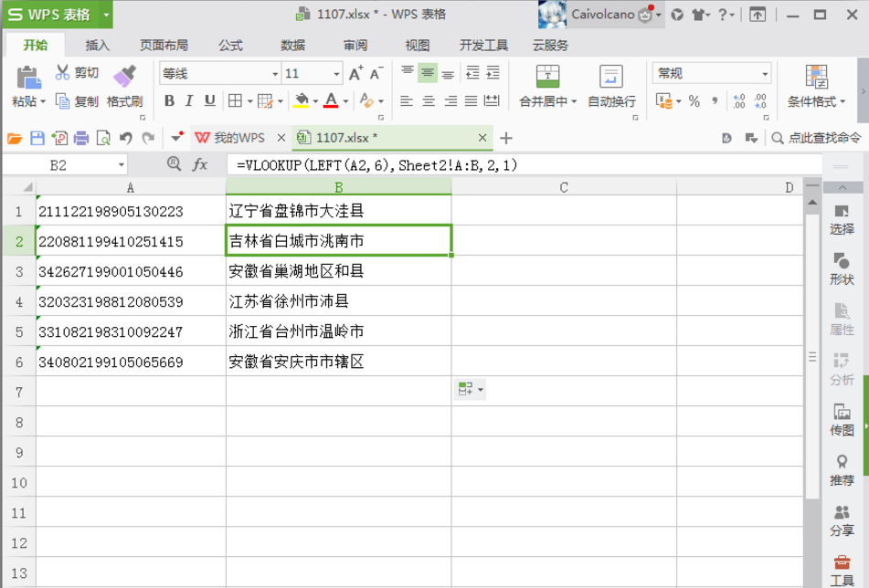
Task: Open the fill color dropdown arrow
Action: coord(315,101)
